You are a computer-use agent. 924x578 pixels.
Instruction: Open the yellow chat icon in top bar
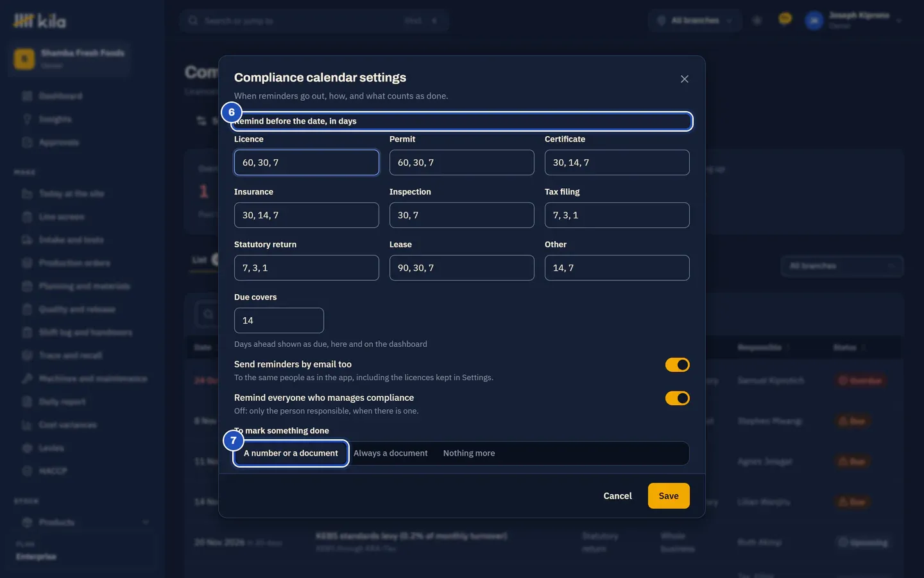tap(785, 19)
